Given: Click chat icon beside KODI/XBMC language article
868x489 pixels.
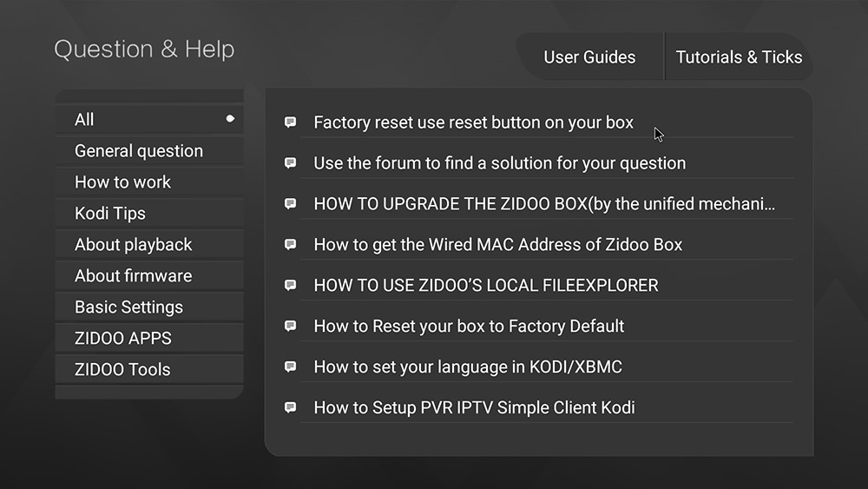Looking at the screenshot, I should pos(290,367).
